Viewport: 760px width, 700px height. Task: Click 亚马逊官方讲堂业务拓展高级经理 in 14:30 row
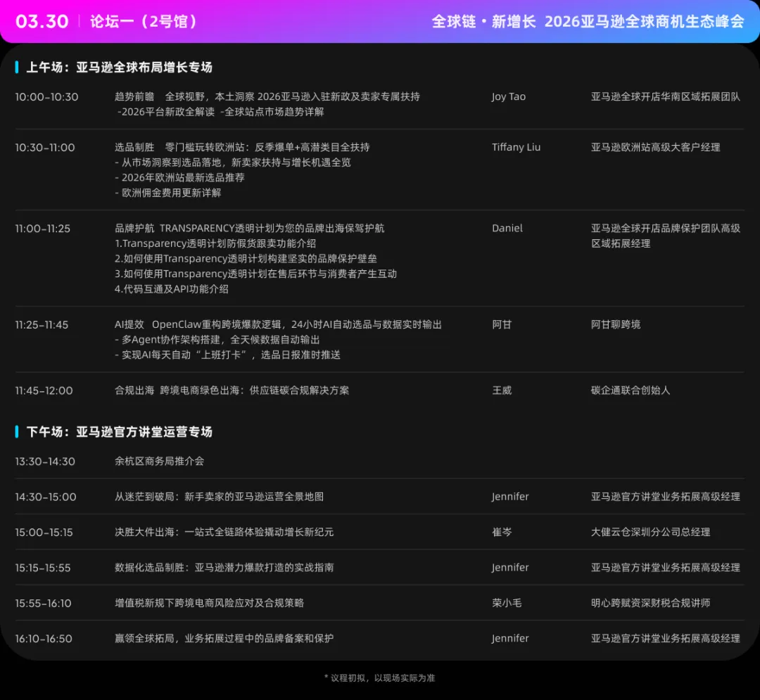click(x=666, y=497)
